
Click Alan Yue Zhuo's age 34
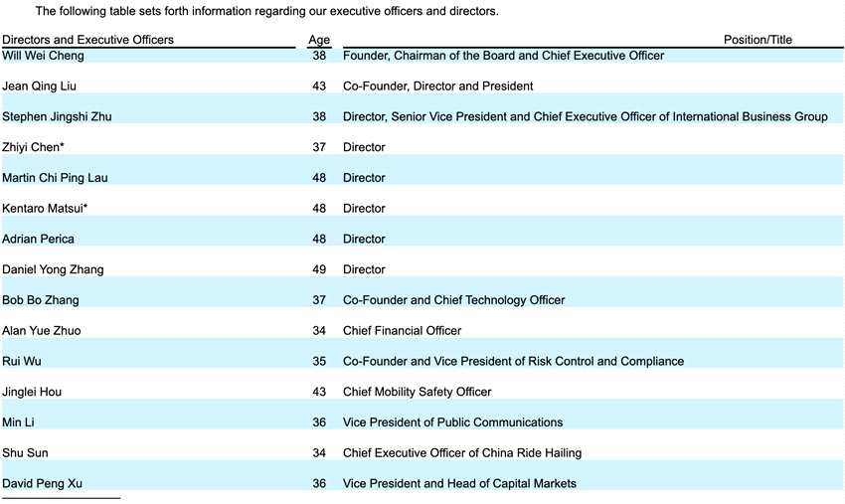coord(319,331)
